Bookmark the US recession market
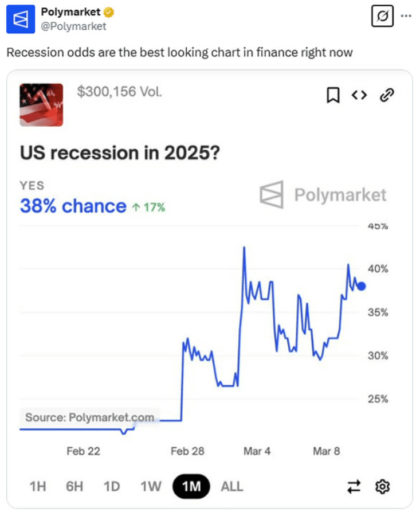Screen dimensions: 420x516 point(333,95)
